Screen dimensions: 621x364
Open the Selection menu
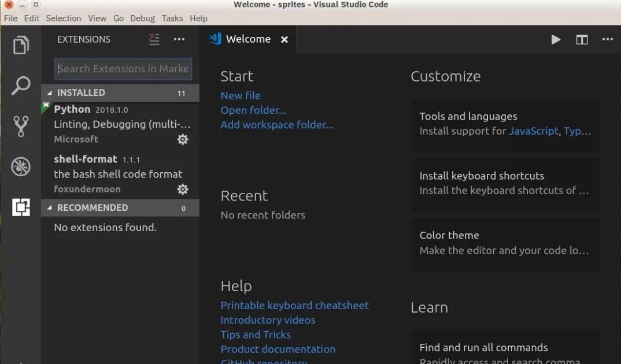click(63, 18)
